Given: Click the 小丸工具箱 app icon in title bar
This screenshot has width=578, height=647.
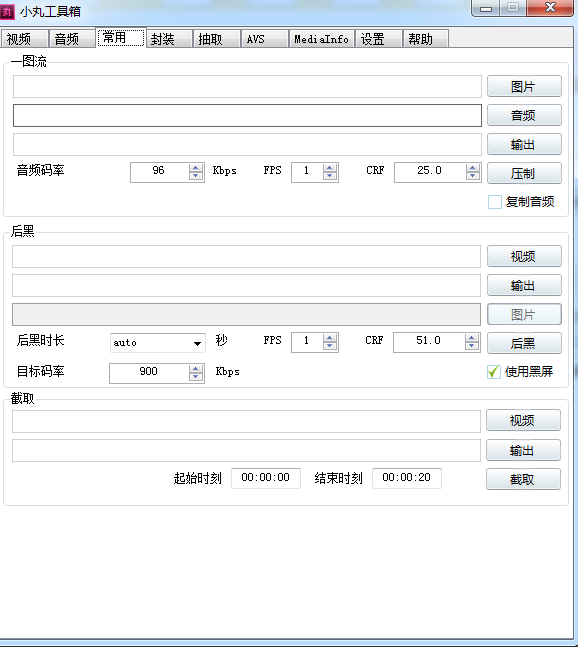Looking at the screenshot, I should point(7,11).
